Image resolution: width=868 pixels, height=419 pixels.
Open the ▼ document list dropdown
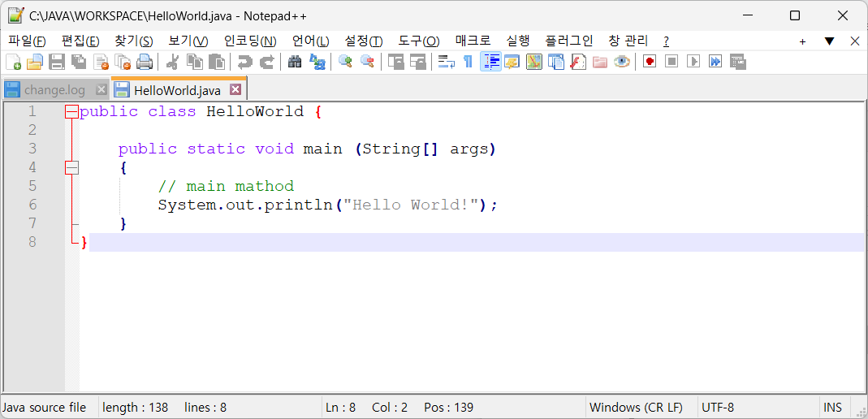click(x=829, y=41)
